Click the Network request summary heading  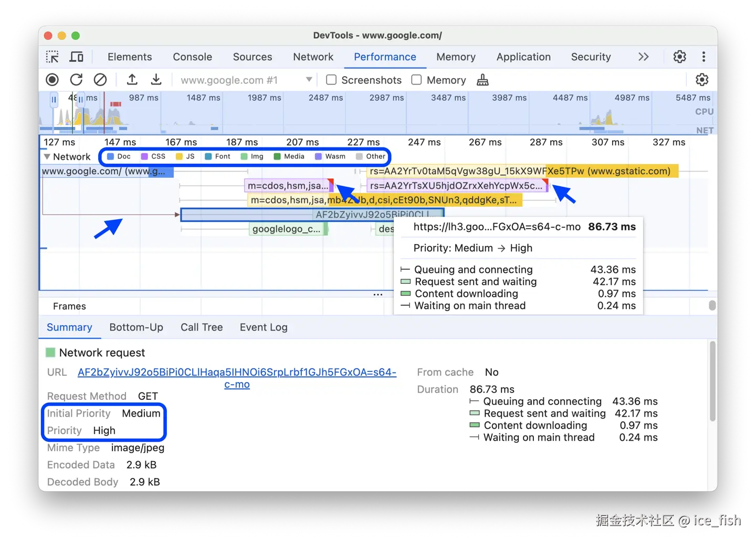coord(102,353)
